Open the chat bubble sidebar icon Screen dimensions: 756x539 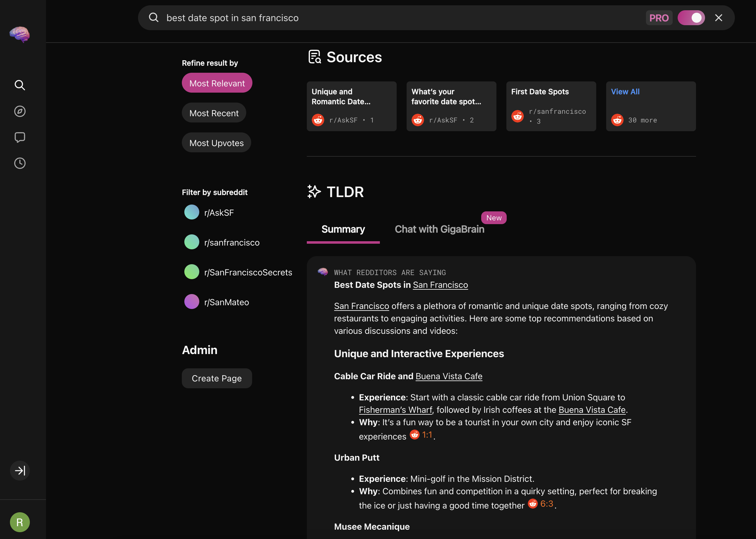click(x=20, y=137)
